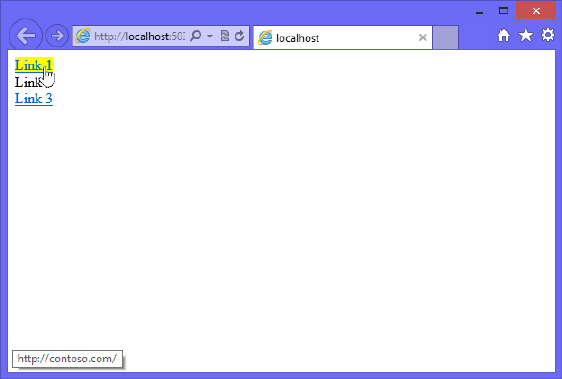Screen dimensions: 562x379
Task: Go back with the Back arrow button
Action: [26, 35]
